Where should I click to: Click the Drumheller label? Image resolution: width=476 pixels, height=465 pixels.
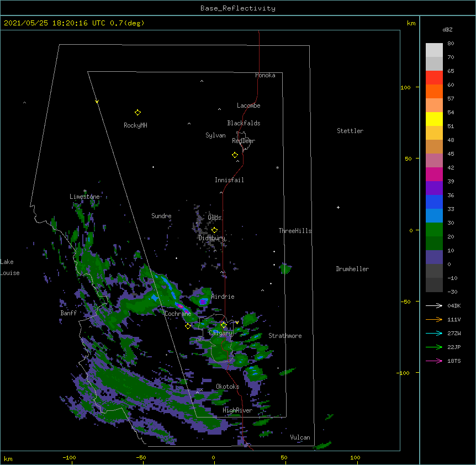[352, 269]
